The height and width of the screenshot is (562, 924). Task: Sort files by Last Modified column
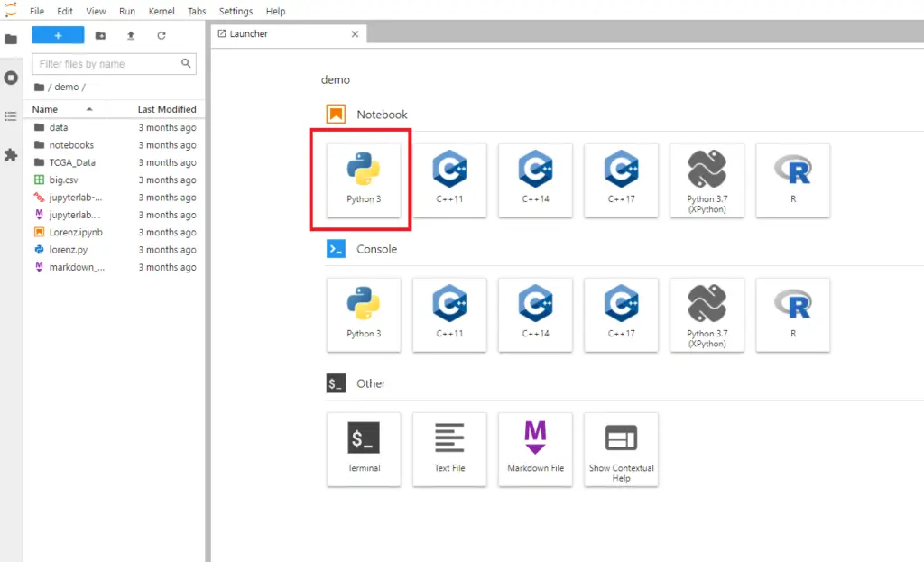click(x=166, y=109)
